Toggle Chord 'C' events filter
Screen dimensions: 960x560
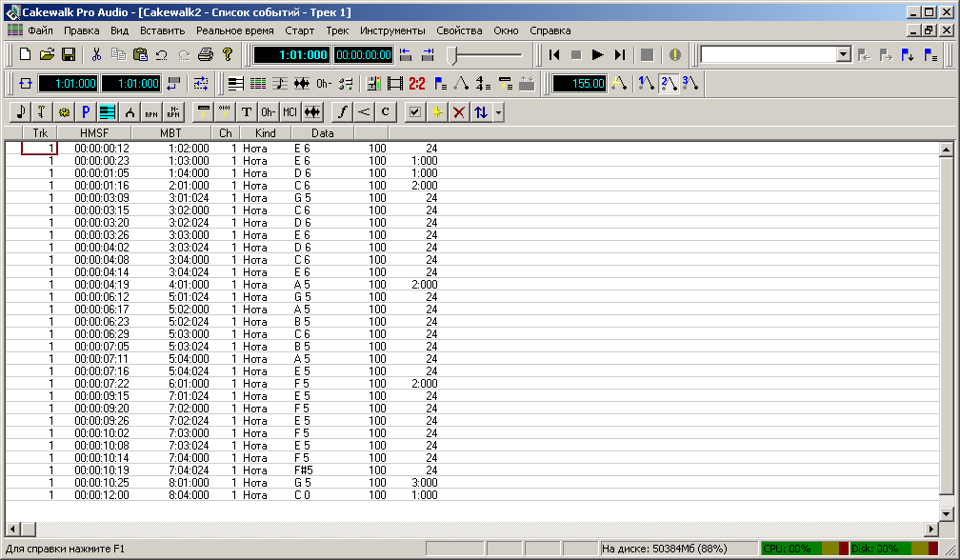point(385,112)
